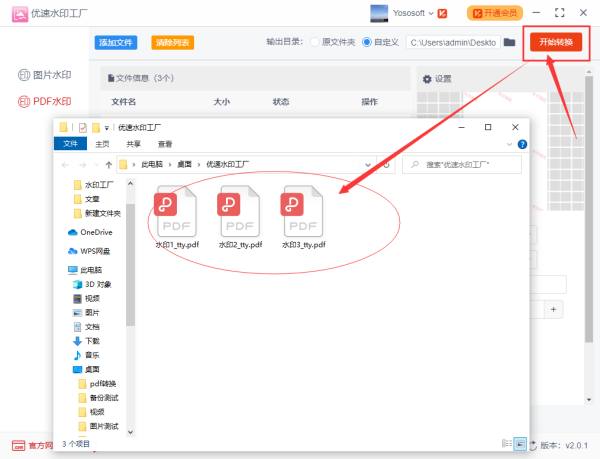Click the 添加文件 button
600x459 pixels.
pyautogui.click(x=116, y=42)
